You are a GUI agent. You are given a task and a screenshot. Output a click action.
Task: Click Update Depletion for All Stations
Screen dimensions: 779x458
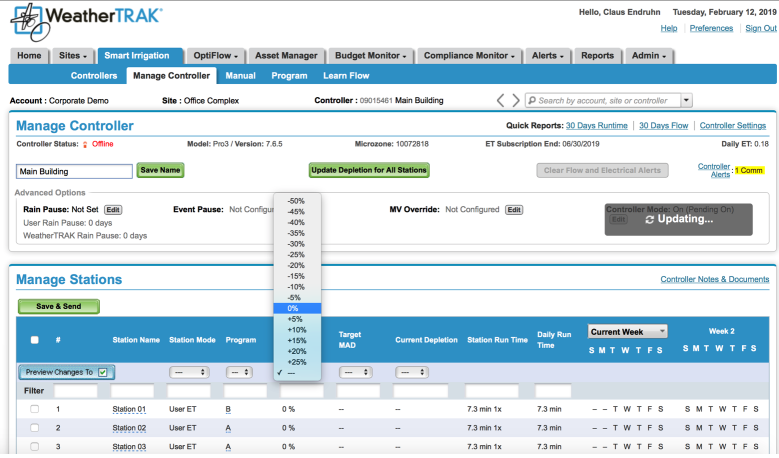point(369,170)
